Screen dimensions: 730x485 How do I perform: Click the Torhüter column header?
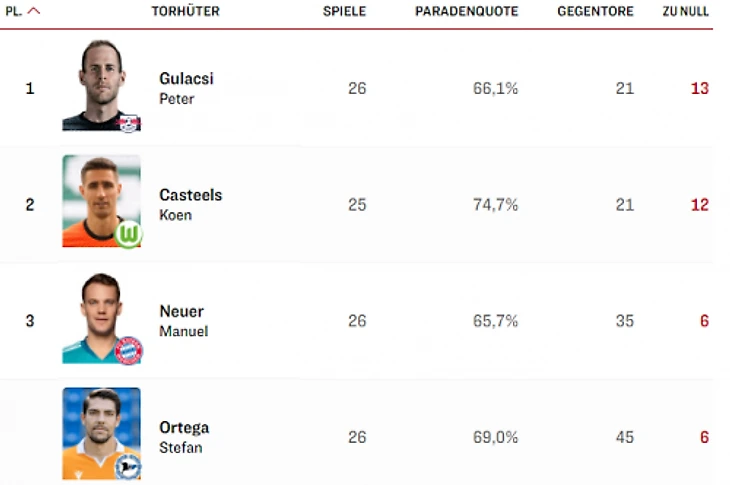[x=185, y=12]
